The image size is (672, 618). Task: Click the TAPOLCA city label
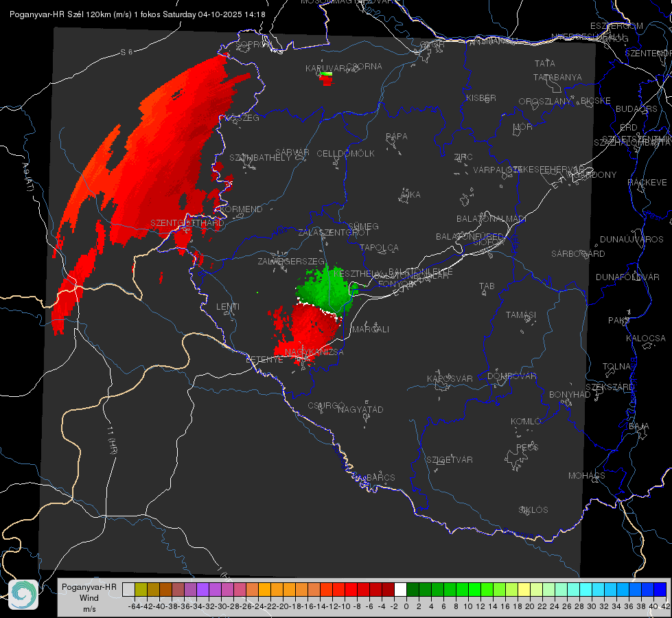point(380,247)
